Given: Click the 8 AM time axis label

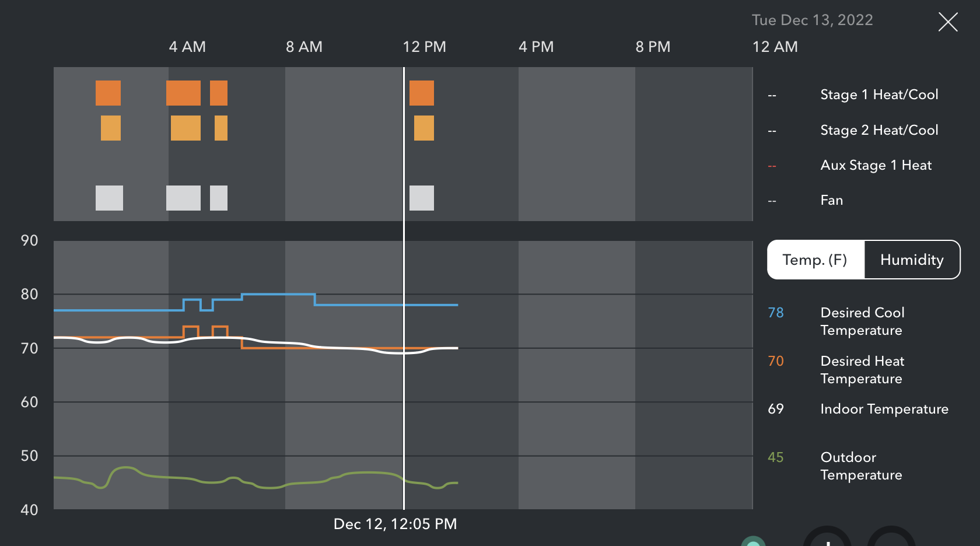Looking at the screenshot, I should click(304, 47).
